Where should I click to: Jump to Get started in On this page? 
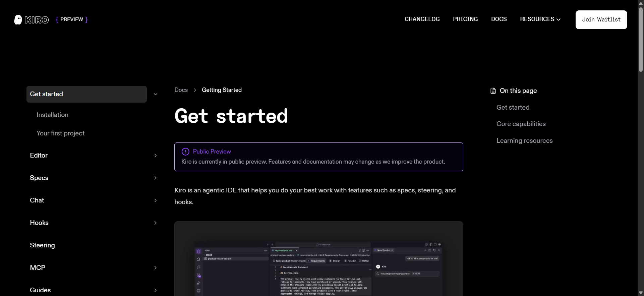[513, 108]
